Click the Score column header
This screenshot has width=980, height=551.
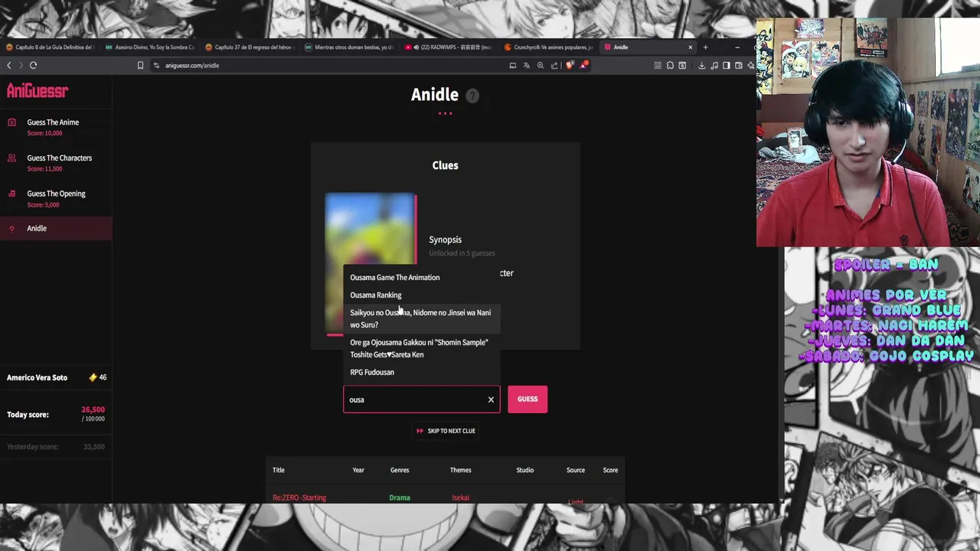point(610,471)
